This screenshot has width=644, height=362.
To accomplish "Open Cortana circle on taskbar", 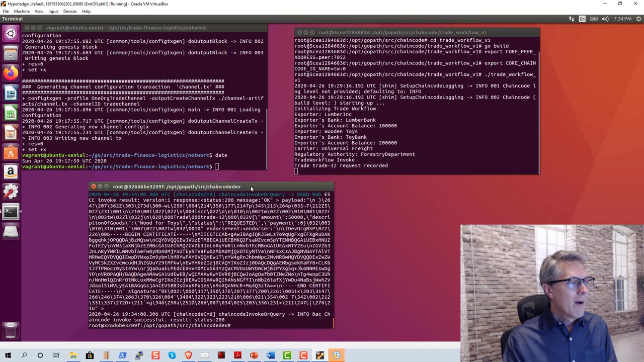I will pos(40,355).
